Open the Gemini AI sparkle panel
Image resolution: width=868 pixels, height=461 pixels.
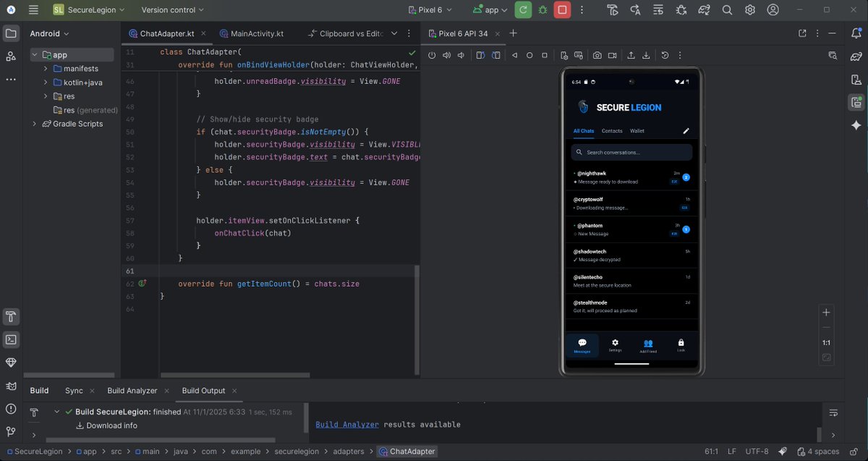(x=856, y=125)
